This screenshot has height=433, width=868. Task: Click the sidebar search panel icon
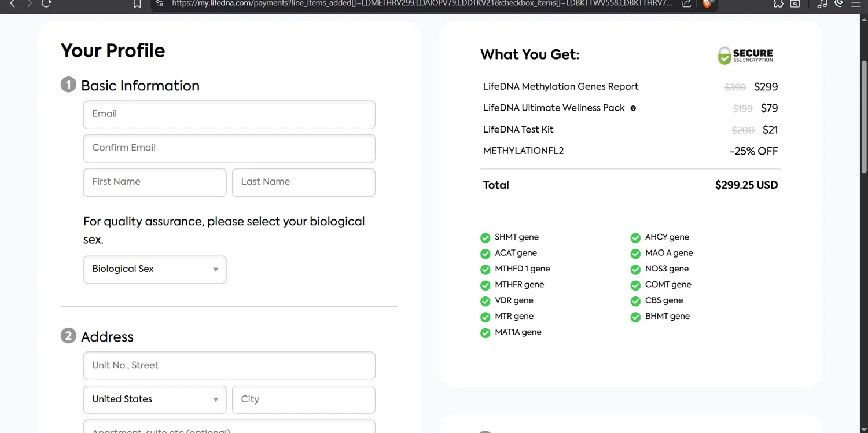pos(796,3)
